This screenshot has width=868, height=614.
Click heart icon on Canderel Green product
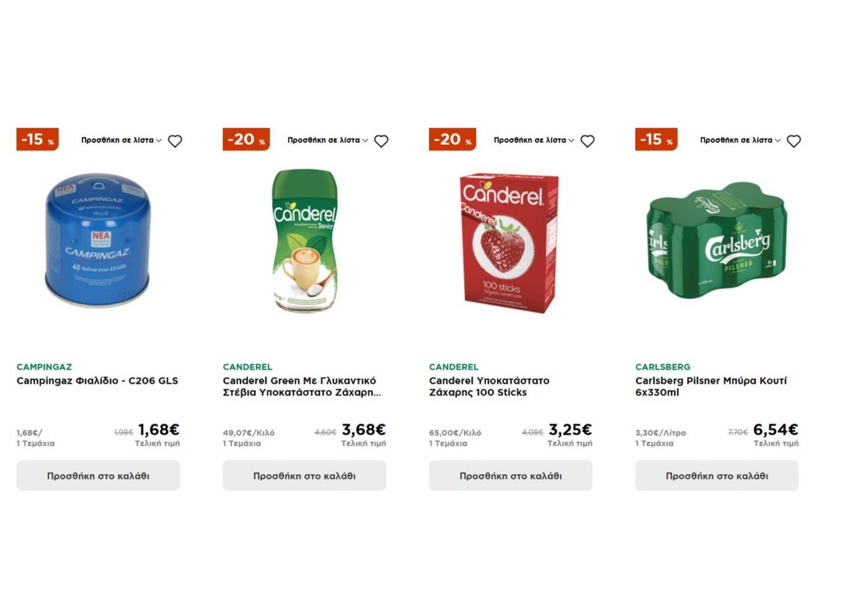point(381,141)
